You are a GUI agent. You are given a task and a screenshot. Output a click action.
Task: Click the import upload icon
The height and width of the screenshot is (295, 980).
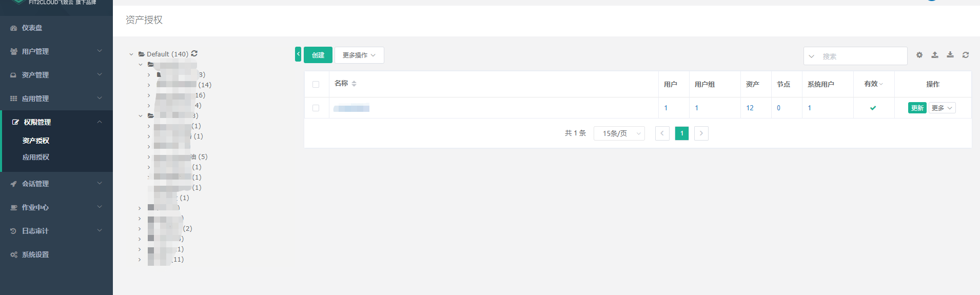pyautogui.click(x=935, y=55)
